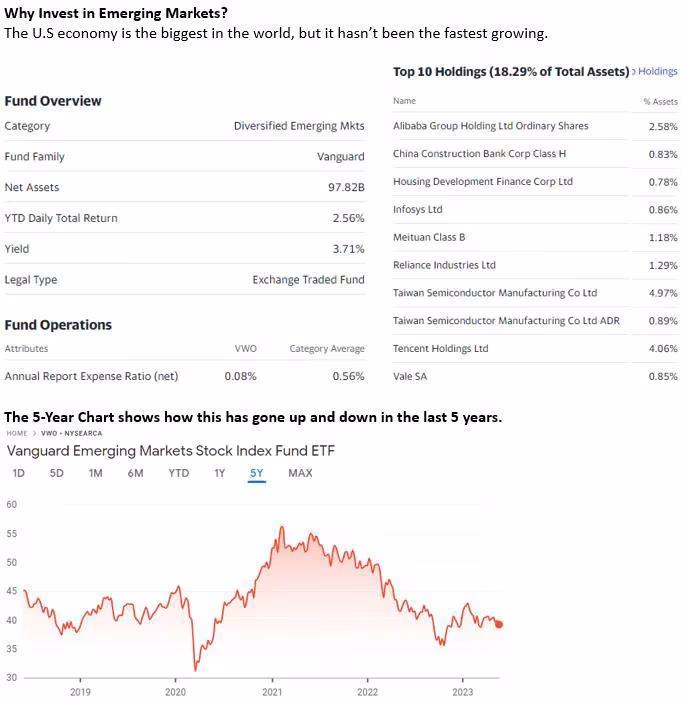Click Alibaba Group Holding holdings row
682x702 pixels.
click(535, 126)
